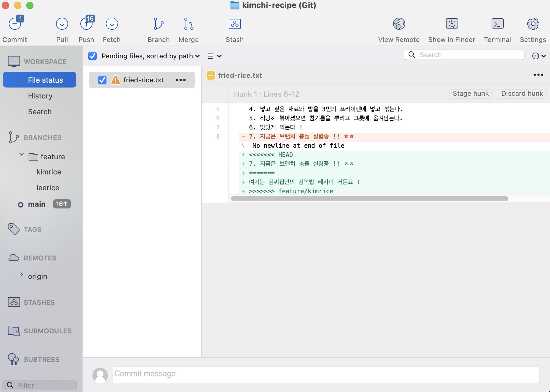
Task: Open Pending files sort dropdown
Action: [x=151, y=56]
